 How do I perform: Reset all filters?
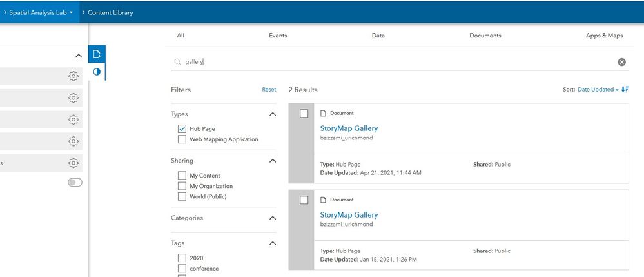click(269, 90)
